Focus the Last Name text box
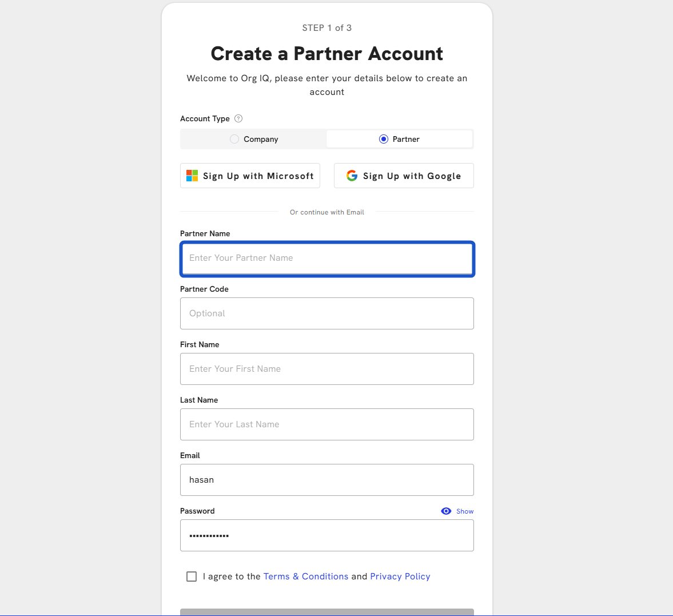The height and width of the screenshot is (616, 673). (327, 424)
